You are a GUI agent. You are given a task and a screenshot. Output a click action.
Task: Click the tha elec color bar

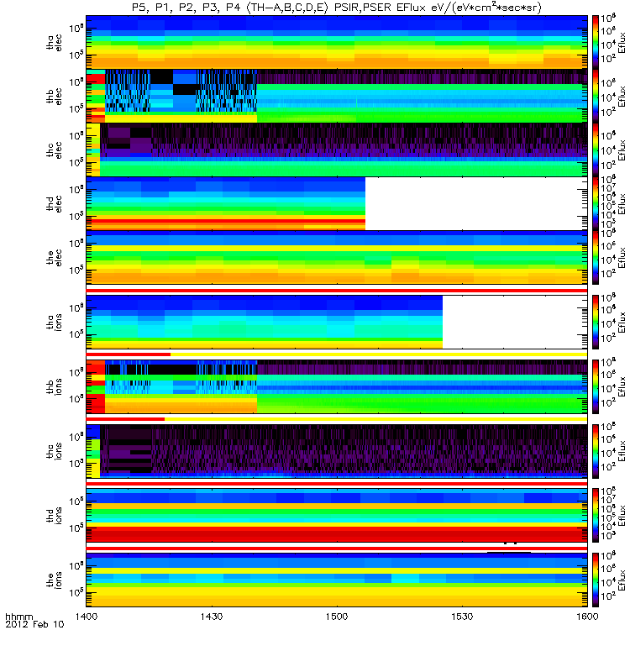tap(596, 42)
